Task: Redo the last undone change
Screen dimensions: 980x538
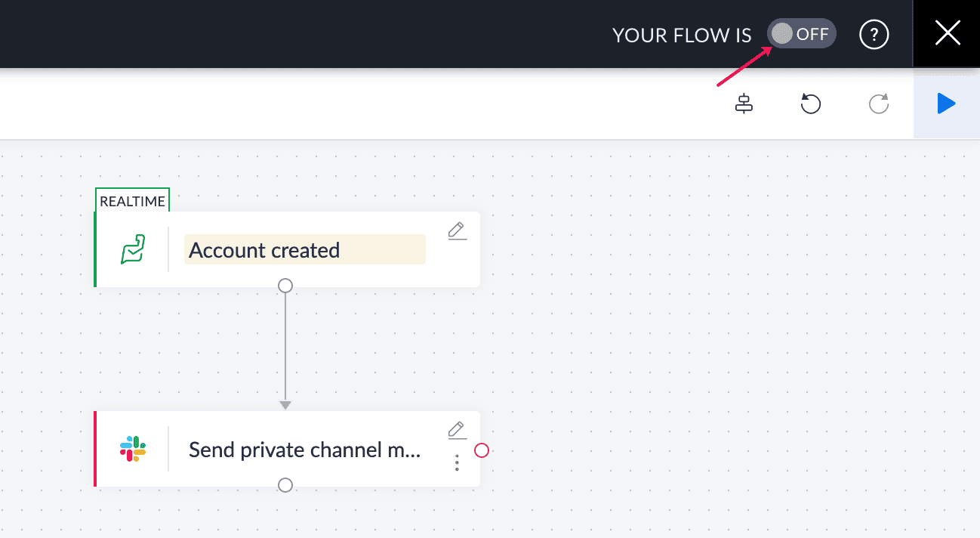Action: [879, 104]
